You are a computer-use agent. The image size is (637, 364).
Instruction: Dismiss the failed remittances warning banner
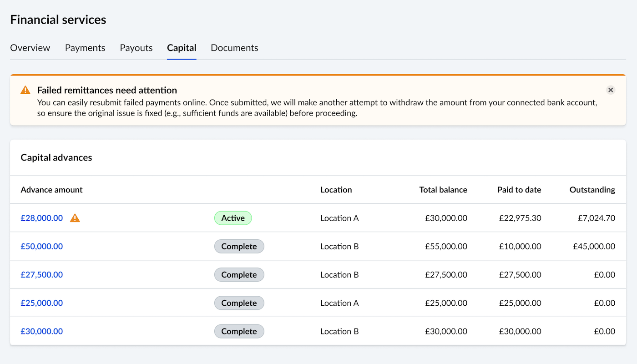pyautogui.click(x=611, y=90)
